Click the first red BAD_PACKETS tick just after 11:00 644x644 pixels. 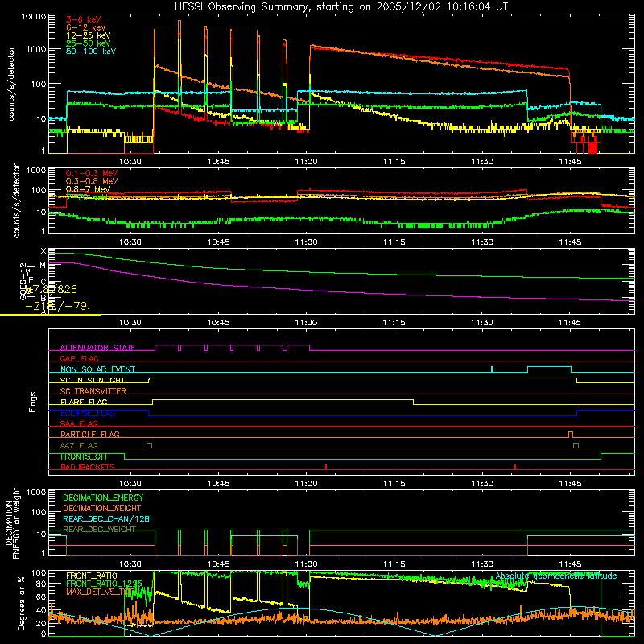pyautogui.click(x=326, y=467)
